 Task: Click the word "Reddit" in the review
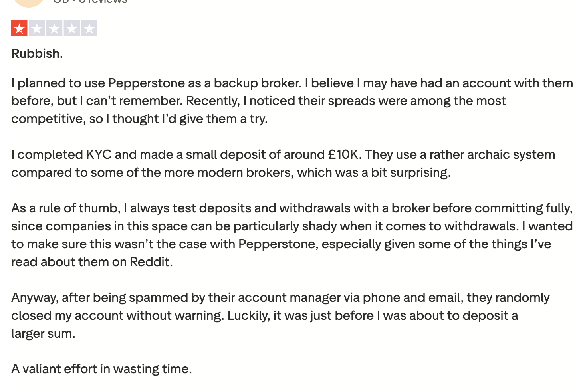tap(150, 262)
